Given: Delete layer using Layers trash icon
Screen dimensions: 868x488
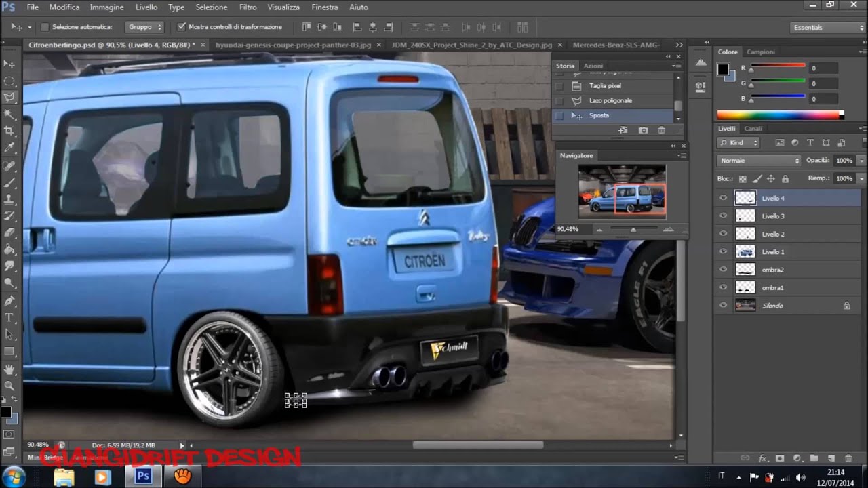Looking at the screenshot, I should [x=848, y=458].
